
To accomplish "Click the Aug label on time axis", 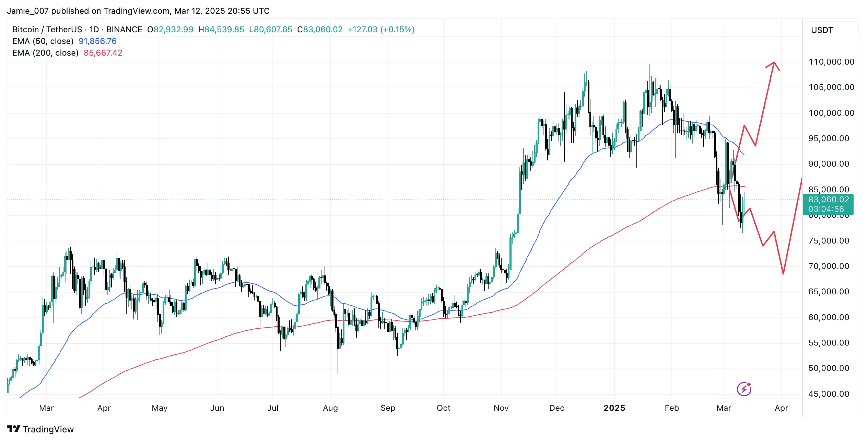I will point(330,408).
